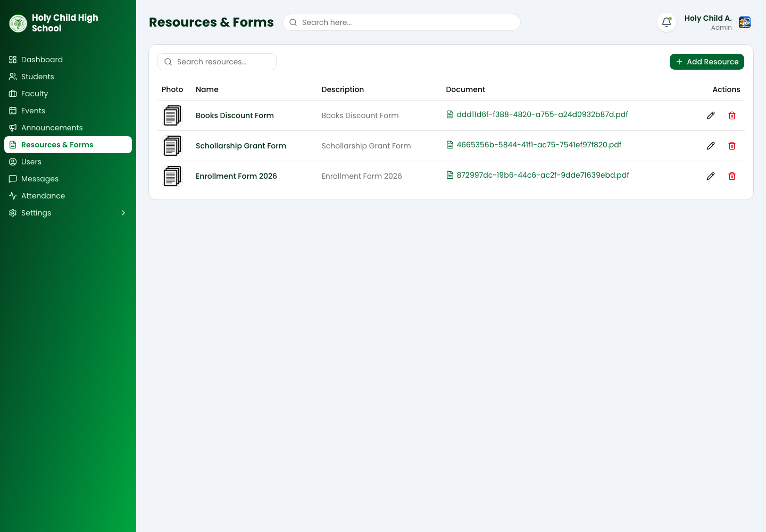The height and width of the screenshot is (532, 766).
Task: Click the Messages chat icon
Action: 13,179
